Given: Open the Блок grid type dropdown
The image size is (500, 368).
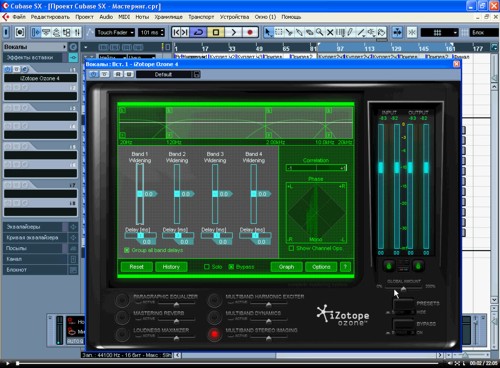Looking at the screenshot, I should click(484, 32).
